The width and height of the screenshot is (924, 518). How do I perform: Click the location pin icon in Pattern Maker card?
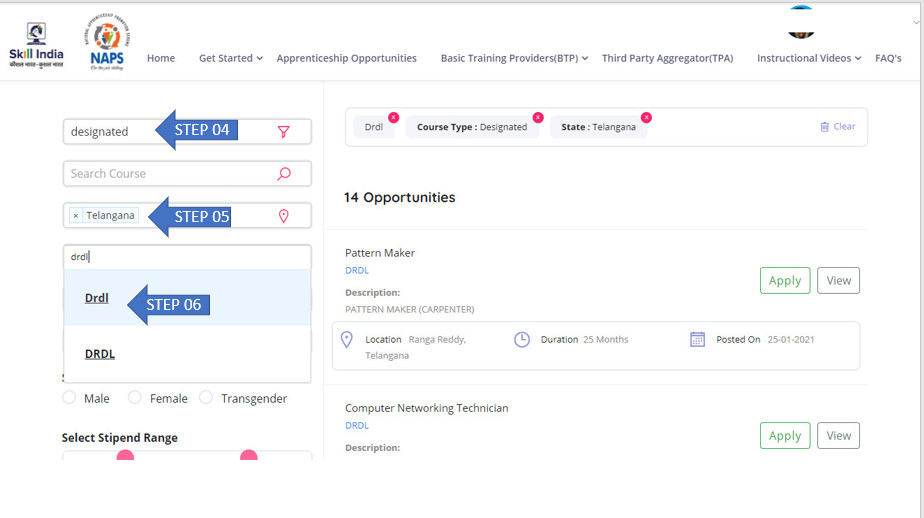(346, 339)
